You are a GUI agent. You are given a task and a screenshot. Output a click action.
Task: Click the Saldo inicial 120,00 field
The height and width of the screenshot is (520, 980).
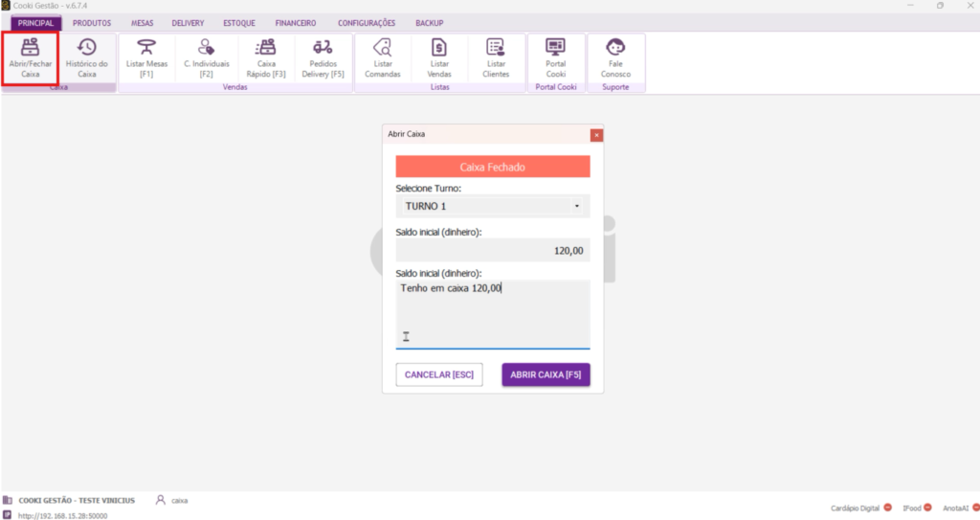pyautogui.click(x=492, y=251)
